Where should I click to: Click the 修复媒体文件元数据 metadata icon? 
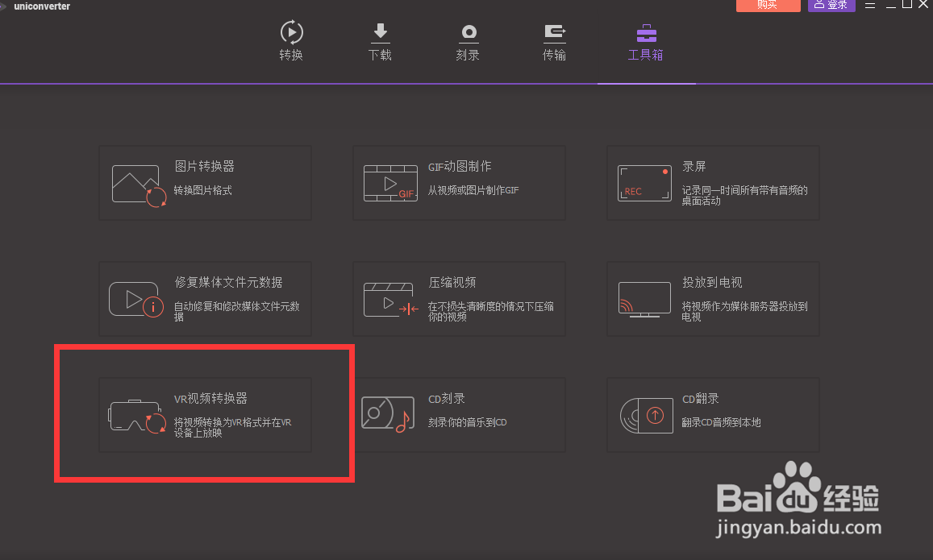click(136, 300)
